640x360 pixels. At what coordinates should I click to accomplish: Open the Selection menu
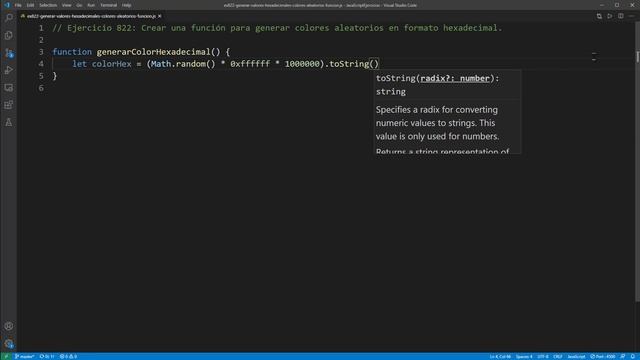click(48, 5)
